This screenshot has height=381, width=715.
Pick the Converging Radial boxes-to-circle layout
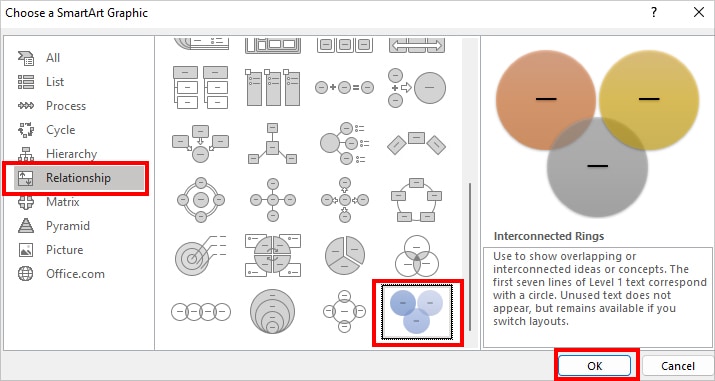click(201, 144)
